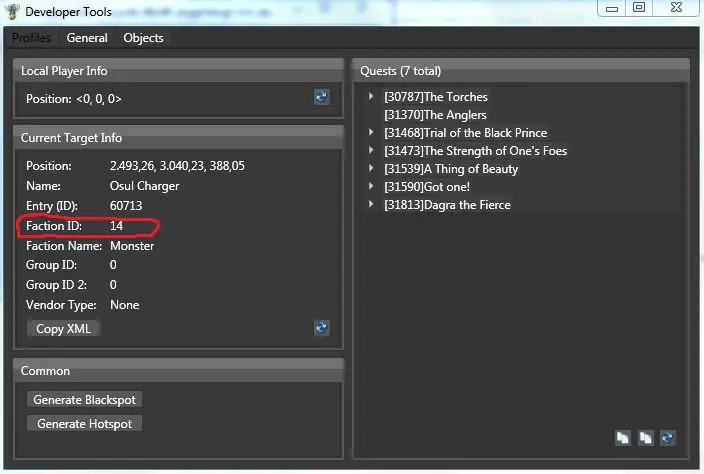Viewport: 704px width, 474px height.
Task: Select quest [31370]The Anglers
Action: tap(435, 115)
